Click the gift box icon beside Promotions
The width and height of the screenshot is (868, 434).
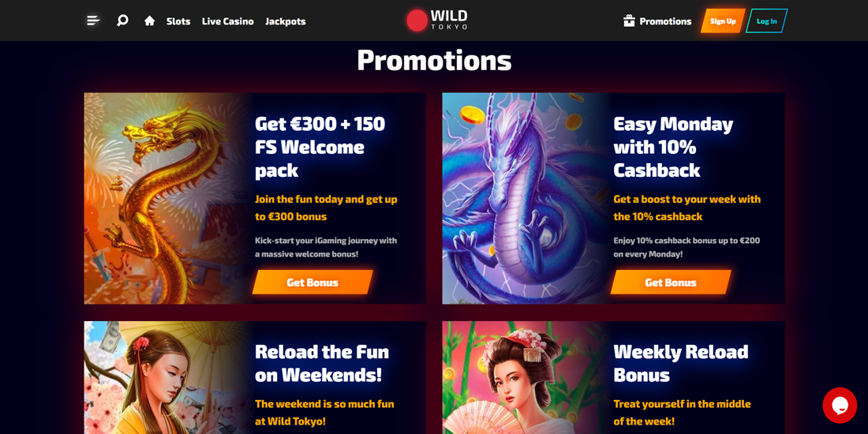(629, 21)
